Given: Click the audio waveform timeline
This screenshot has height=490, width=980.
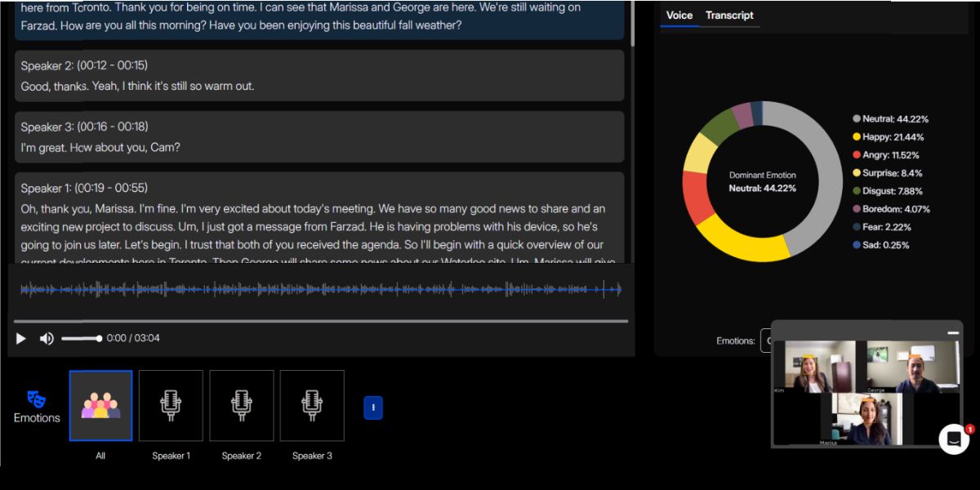Looking at the screenshot, I should click(x=320, y=289).
